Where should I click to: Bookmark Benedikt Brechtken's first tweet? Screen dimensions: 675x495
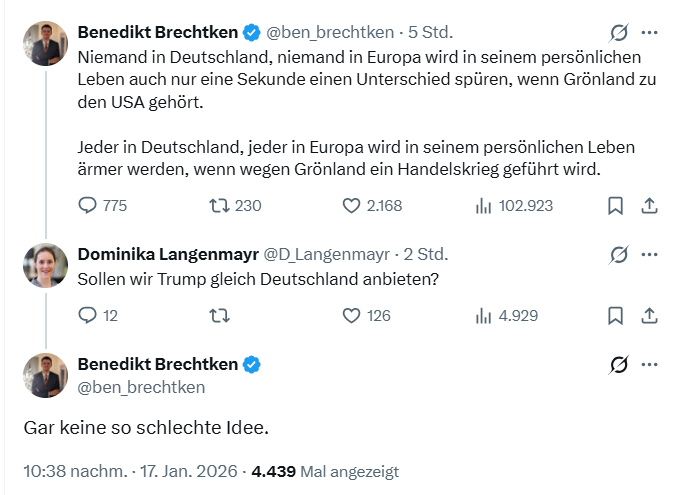[x=615, y=206]
